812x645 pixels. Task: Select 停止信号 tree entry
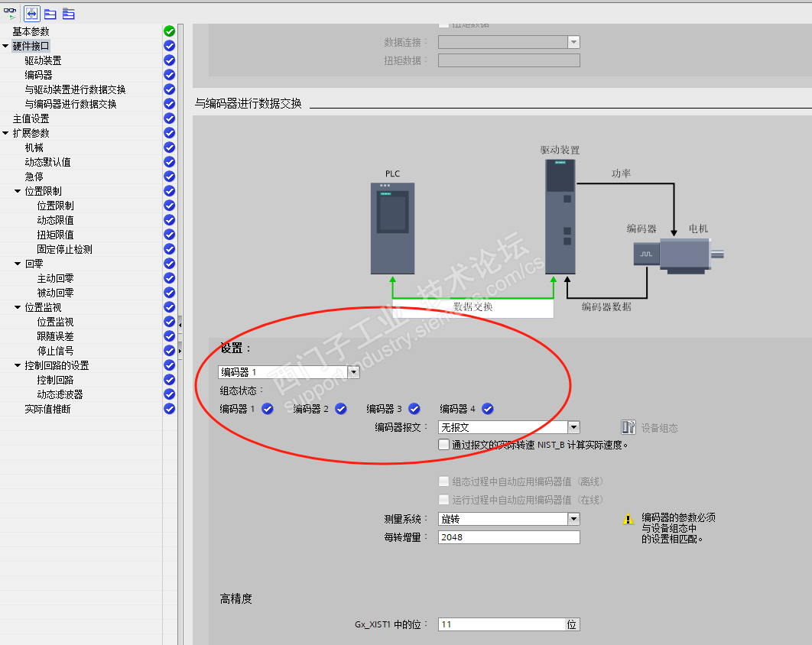[x=55, y=351]
